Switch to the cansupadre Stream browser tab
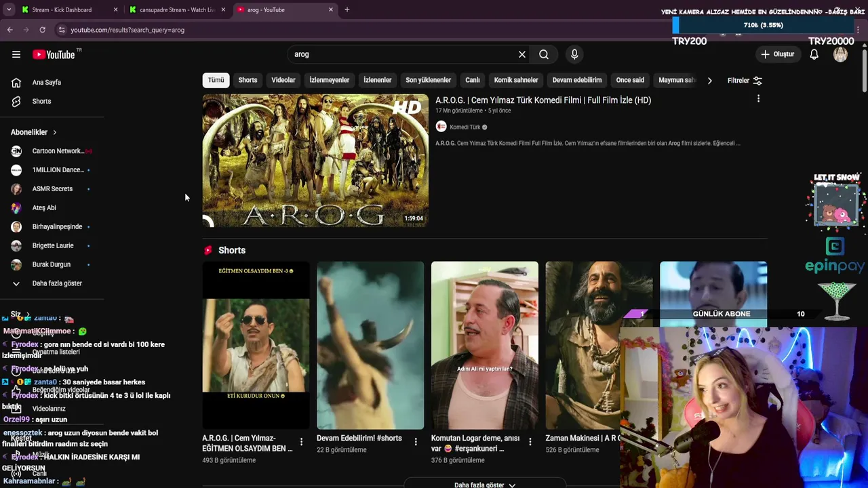The width and height of the screenshot is (868, 488). point(178,9)
